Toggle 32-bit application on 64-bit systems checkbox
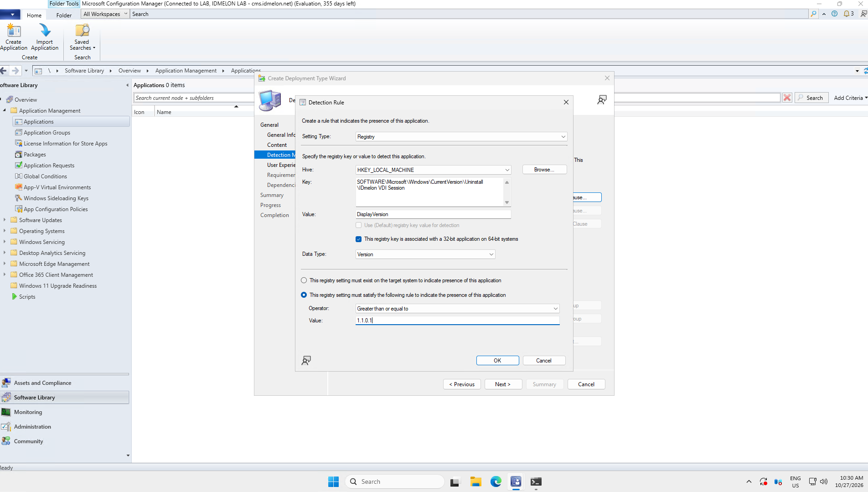The height and width of the screenshot is (492, 868). point(359,239)
